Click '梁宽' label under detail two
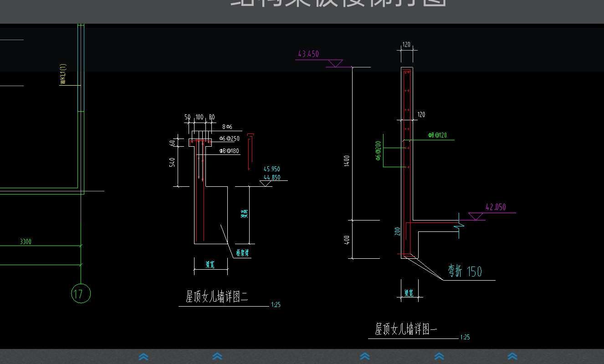Viewport: 604px width, 364px height. tap(210, 265)
